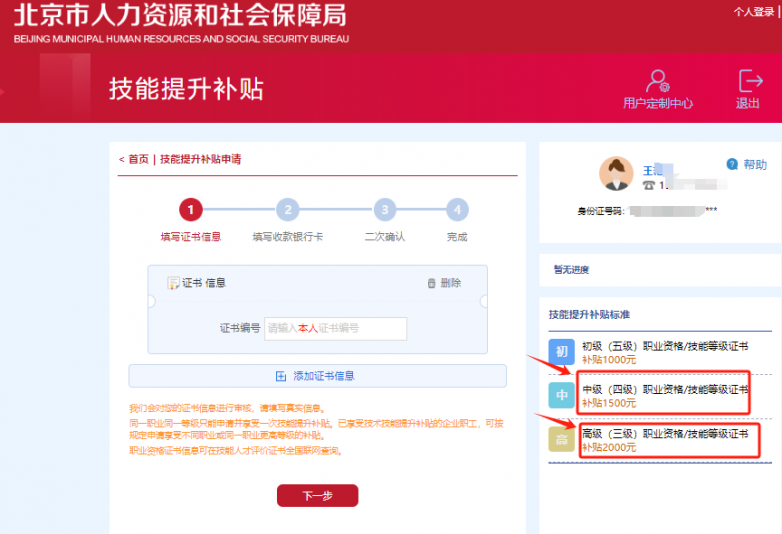Click the 初 level badge icon
This screenshot has width=782, height=534.
pyautogui.click(x=561, y=352)
